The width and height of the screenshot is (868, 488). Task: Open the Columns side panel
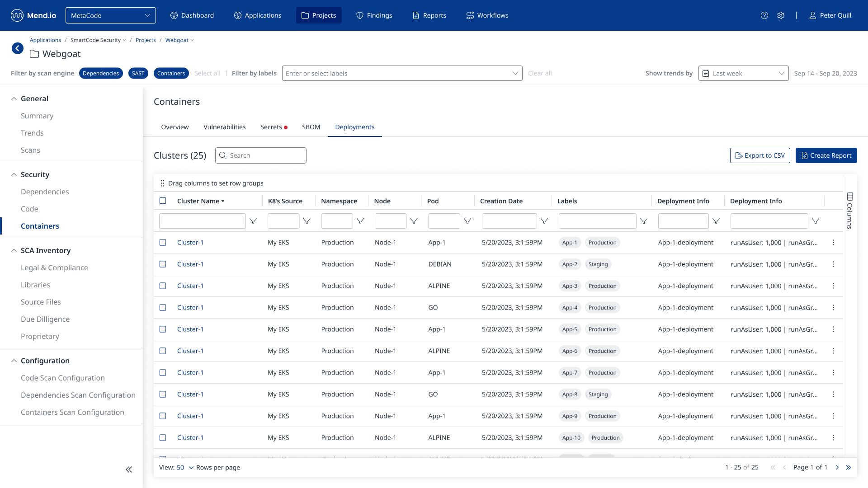pyautogui.click(x=850, y=211)
